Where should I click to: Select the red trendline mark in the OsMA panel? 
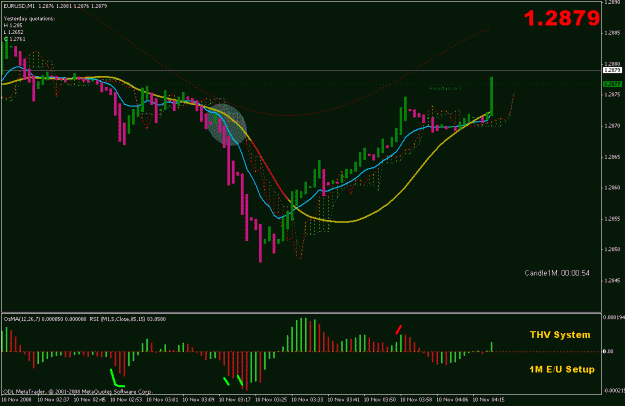click(398, 330)
